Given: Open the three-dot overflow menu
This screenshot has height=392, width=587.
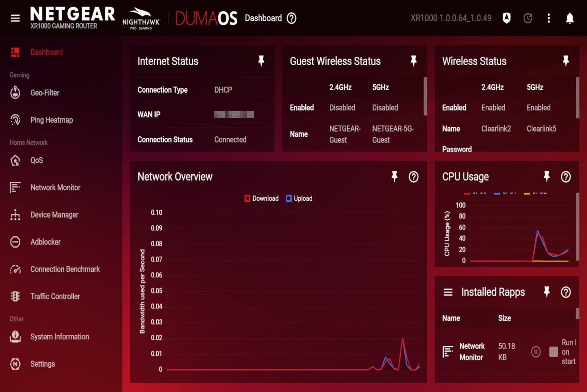Looking at the screenshot, I should point(548,18).
